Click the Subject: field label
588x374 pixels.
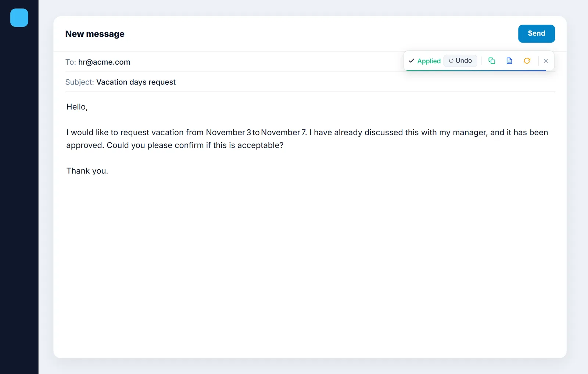click(79, 82)
